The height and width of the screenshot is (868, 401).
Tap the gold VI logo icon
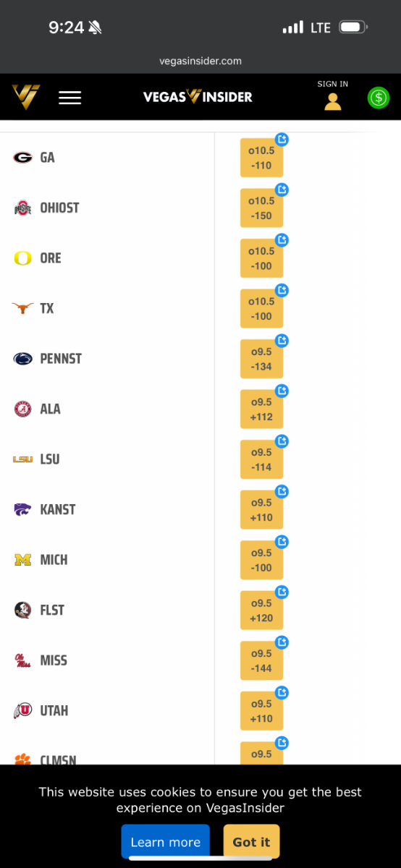click(x=25, y=97)
